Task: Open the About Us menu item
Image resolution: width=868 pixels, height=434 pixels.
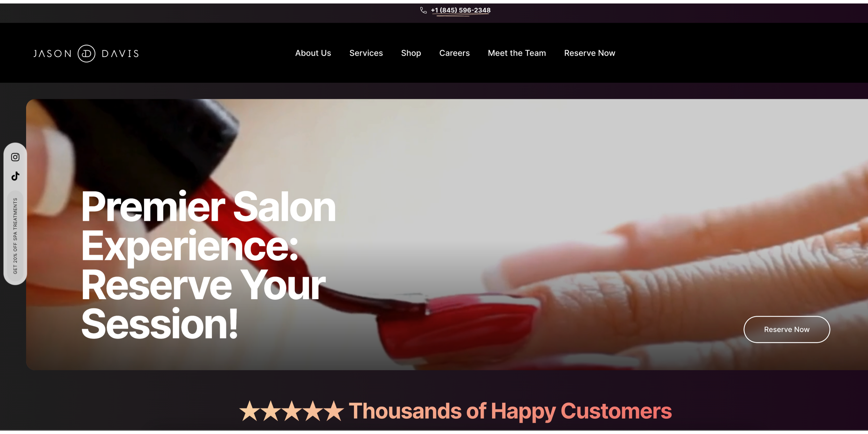Action: 313,53
